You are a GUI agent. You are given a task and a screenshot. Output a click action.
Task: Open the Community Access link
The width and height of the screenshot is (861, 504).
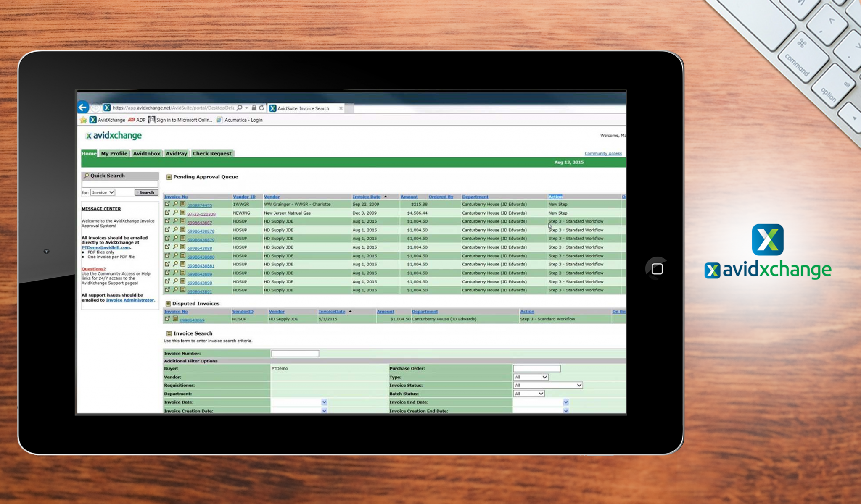click(x=603, y=153)
